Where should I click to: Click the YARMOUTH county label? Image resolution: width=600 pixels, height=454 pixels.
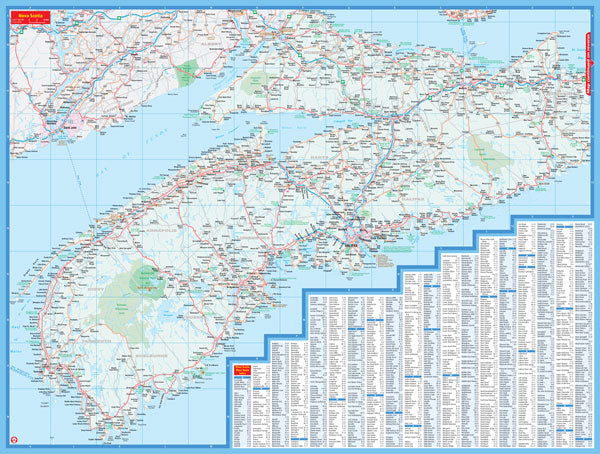(x=96, y=341)
